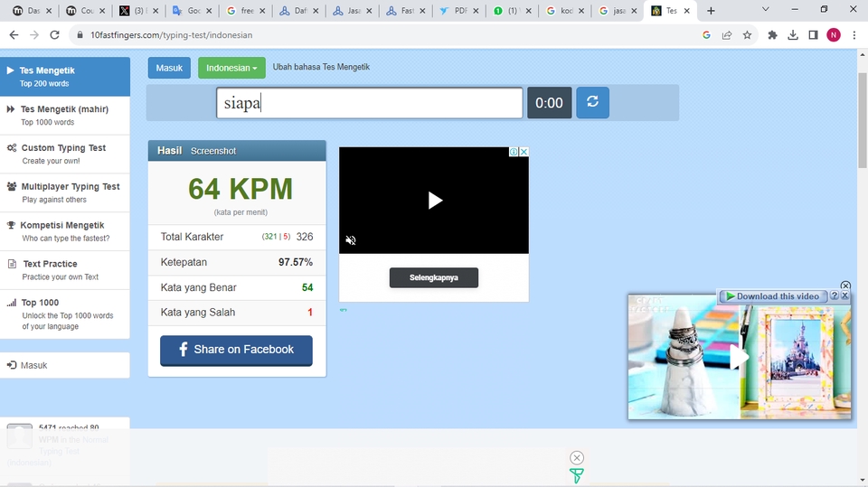Click the Ketepatan 97.57% value
Image resolution: width=868 pixels, height=487 pixels.
[x=296, y=262]
